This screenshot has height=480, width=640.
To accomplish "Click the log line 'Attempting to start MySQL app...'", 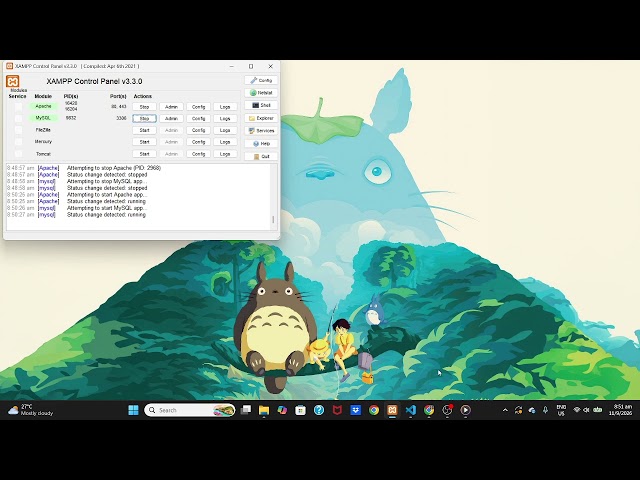I will coord(107,208).
